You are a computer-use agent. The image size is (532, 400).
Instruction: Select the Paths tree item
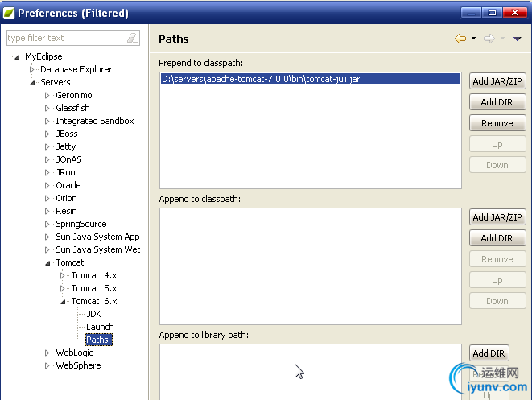coord(99,340)
